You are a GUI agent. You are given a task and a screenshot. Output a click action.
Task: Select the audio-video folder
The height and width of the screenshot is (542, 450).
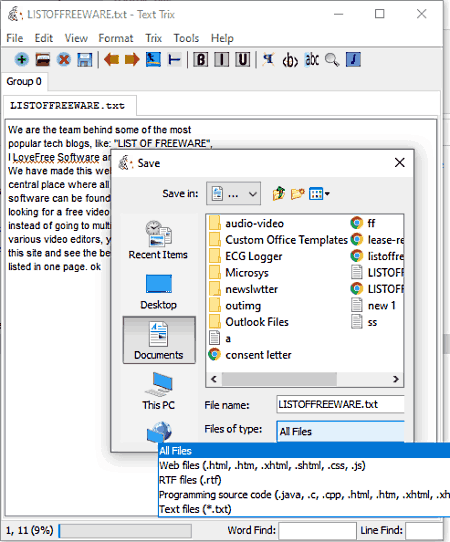point(247,223)
